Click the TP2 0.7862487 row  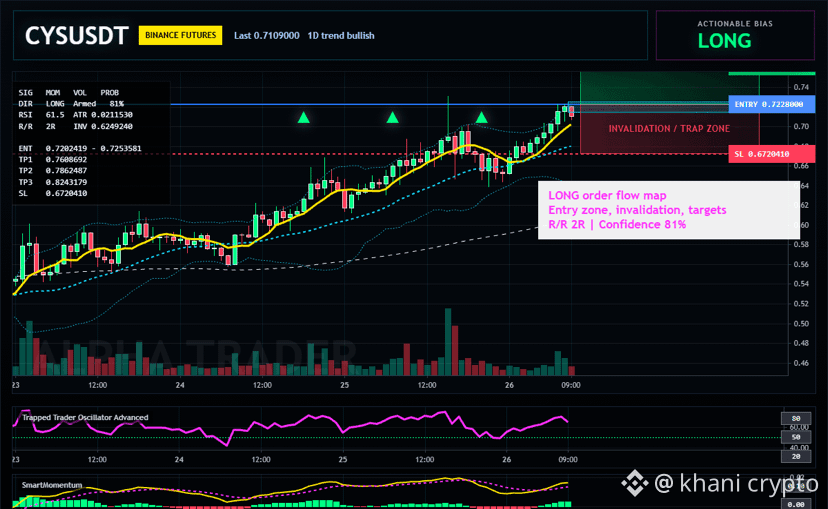tap(53, 171)
